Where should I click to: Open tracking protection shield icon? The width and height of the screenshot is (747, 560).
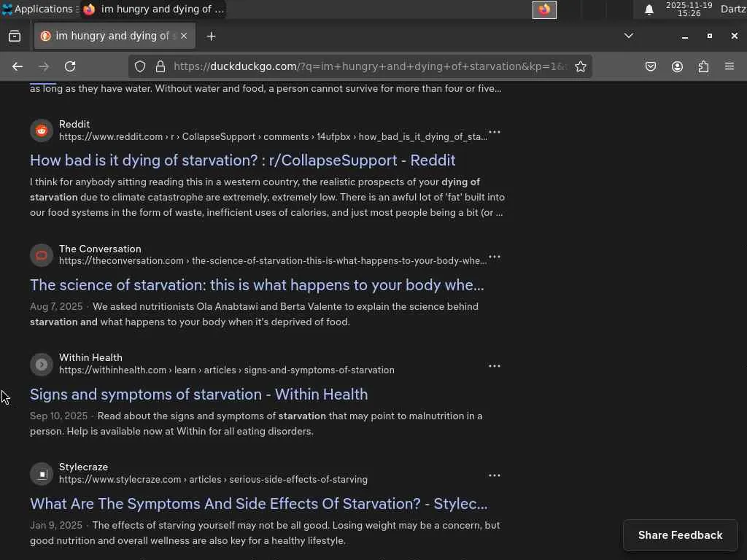[x=140, y=66]
